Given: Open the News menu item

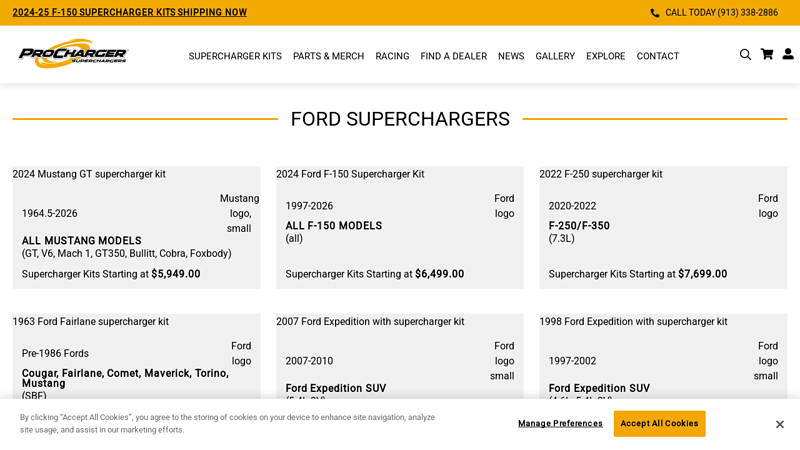Looking at the screenshot, I should tap(511, 56).
